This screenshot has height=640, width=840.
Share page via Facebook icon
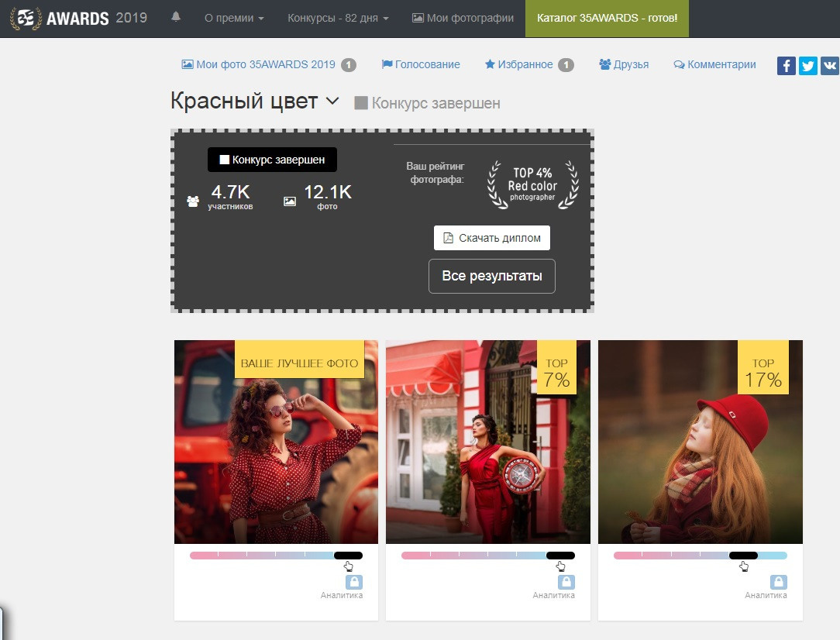pos(787,66)
